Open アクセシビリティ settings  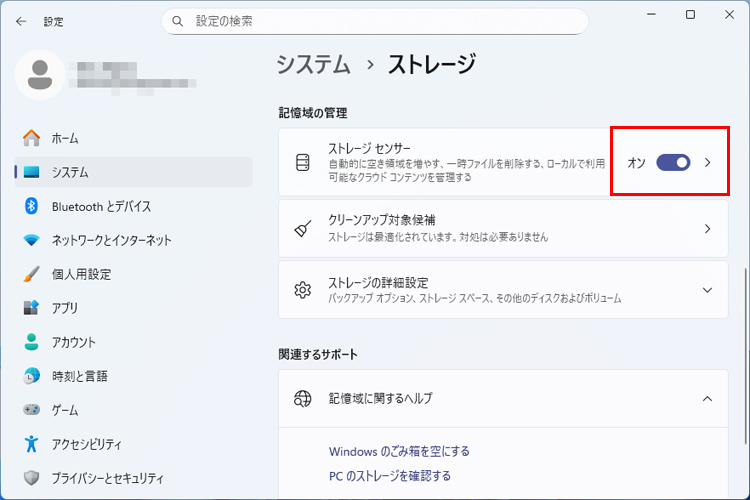[x=86, y=444]
